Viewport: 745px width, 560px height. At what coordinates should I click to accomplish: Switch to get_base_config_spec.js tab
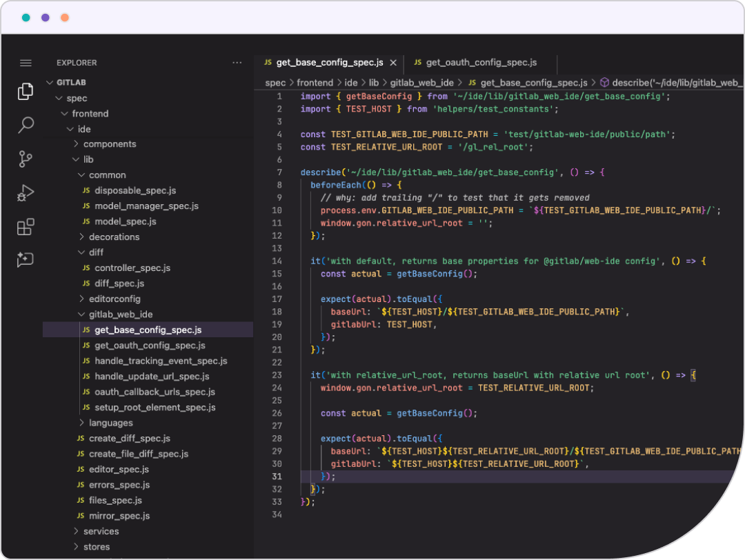329,63
